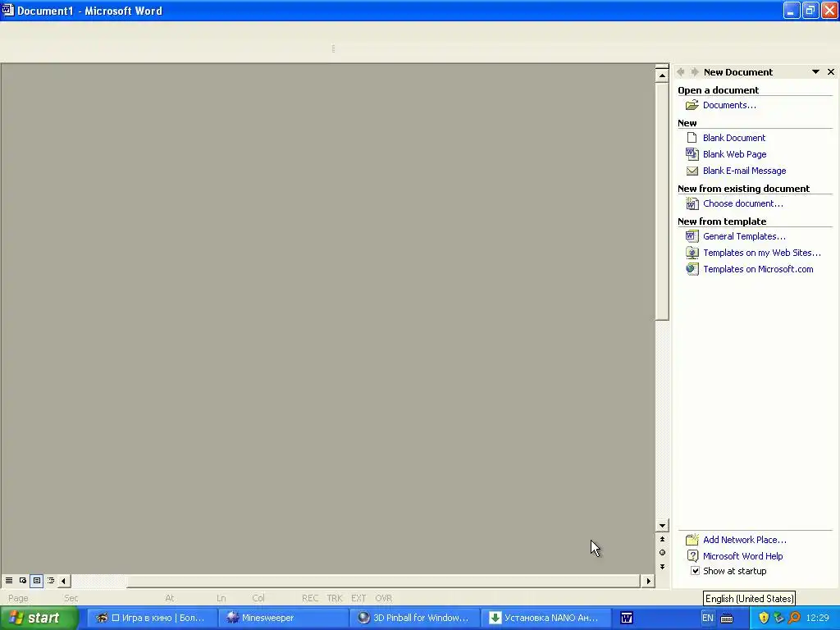Click the Blank Web Page icon

point(692,154)
